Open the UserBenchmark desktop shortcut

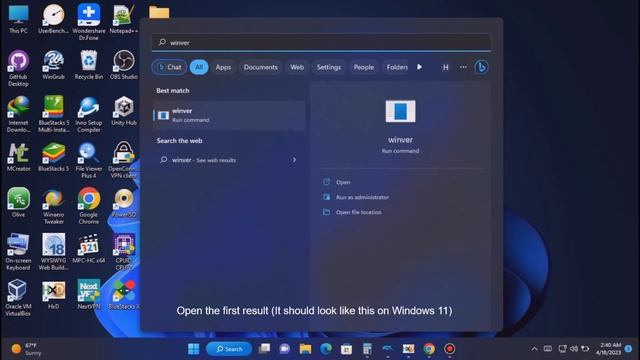click(x=53, y=18)
